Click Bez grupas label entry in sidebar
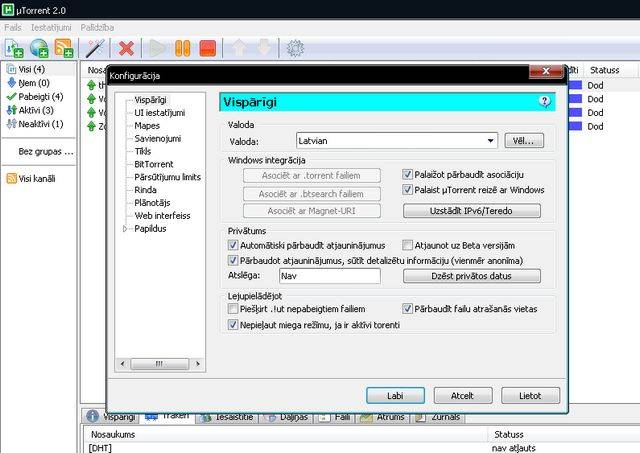Viewport: 640px width, 453px height. [x=46, y=151]
